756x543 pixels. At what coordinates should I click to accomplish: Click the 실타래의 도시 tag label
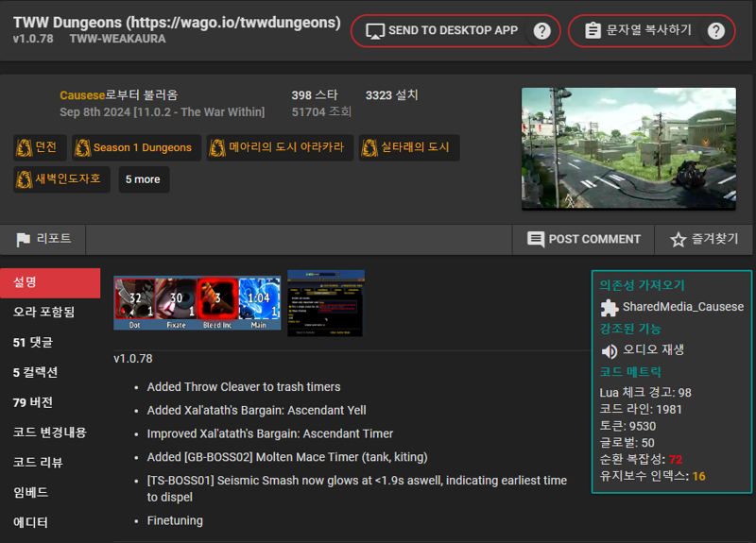click(415, 147)
